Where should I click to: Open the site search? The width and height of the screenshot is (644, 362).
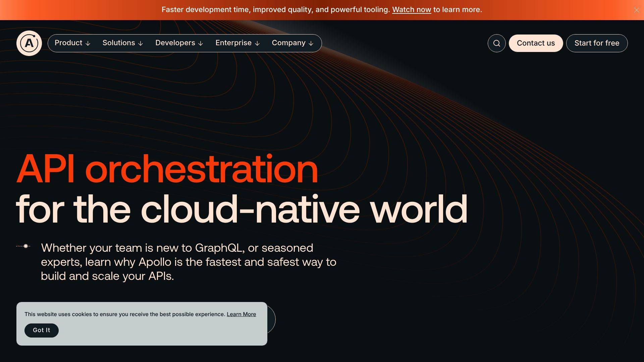496,43
